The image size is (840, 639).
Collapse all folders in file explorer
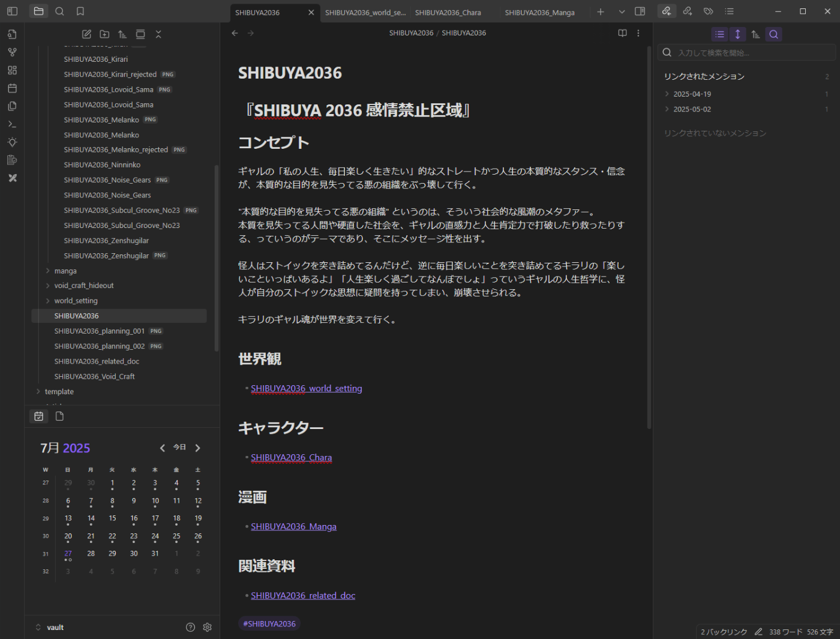click(x=158, y=34)
